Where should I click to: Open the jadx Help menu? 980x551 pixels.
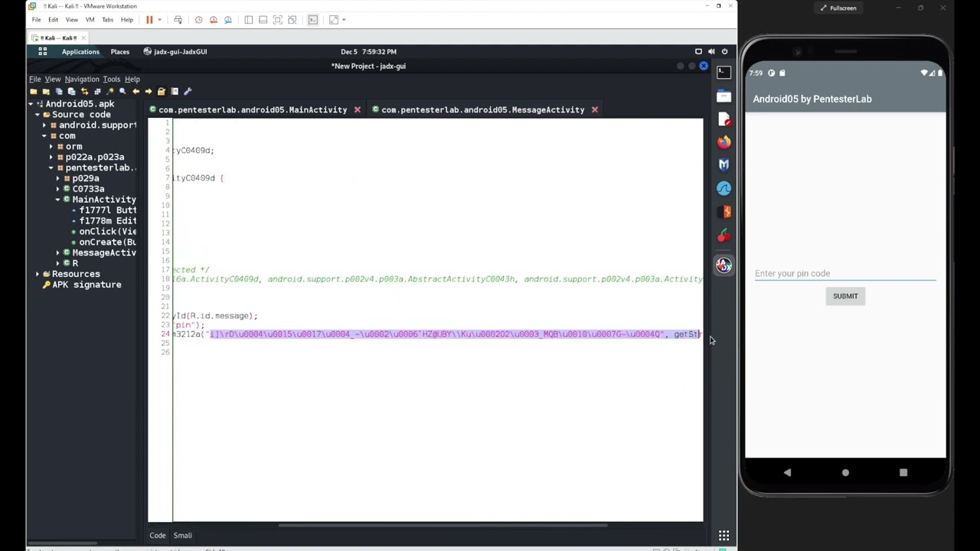(x=132, y=79)
